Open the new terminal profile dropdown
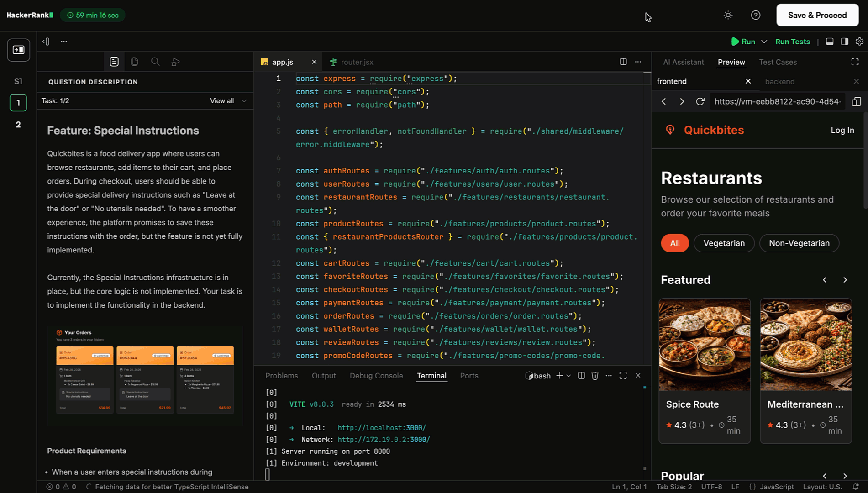This screenshot has width=868, height=493. click(568, 376)
